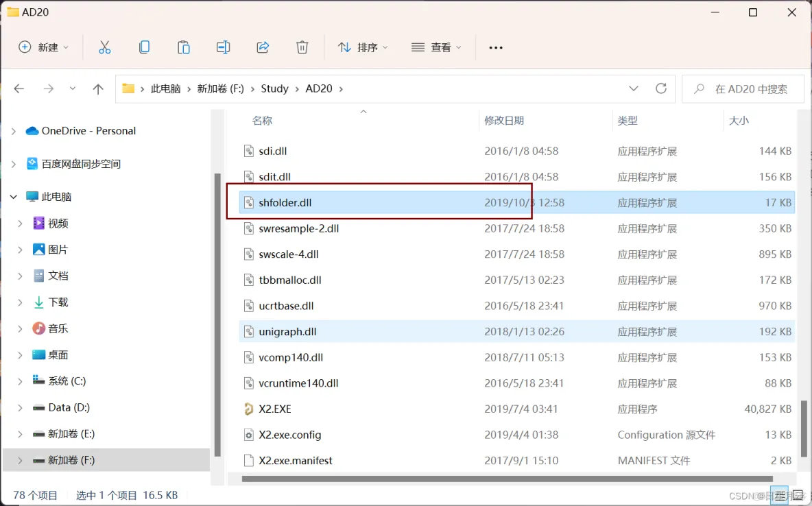The width and height of the screenshot is (812, 506).
Task: Select sdi.dll file
Action: tap(517, 152)
